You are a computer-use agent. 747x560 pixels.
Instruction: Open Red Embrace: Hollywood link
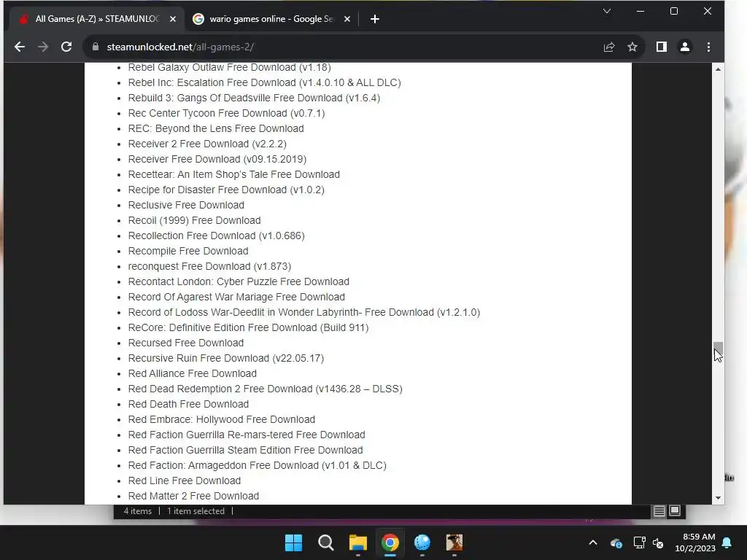222,419
